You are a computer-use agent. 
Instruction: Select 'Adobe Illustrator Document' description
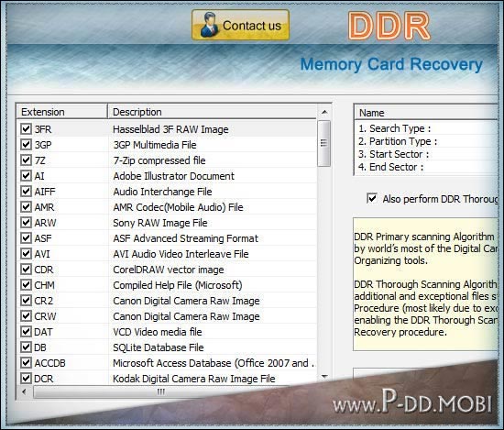pyautogui.click(x=173, y=176)
